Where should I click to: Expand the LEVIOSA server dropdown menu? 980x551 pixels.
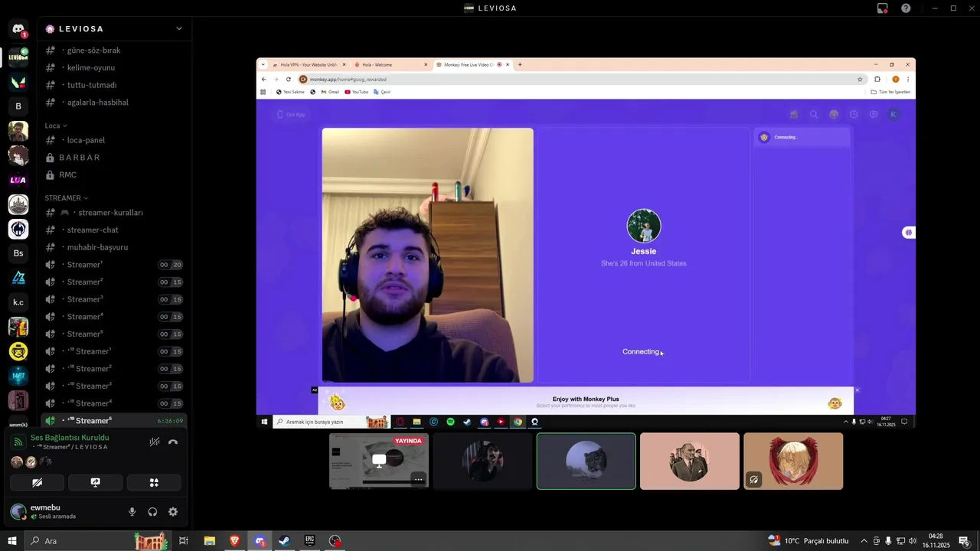coord(178,28)
